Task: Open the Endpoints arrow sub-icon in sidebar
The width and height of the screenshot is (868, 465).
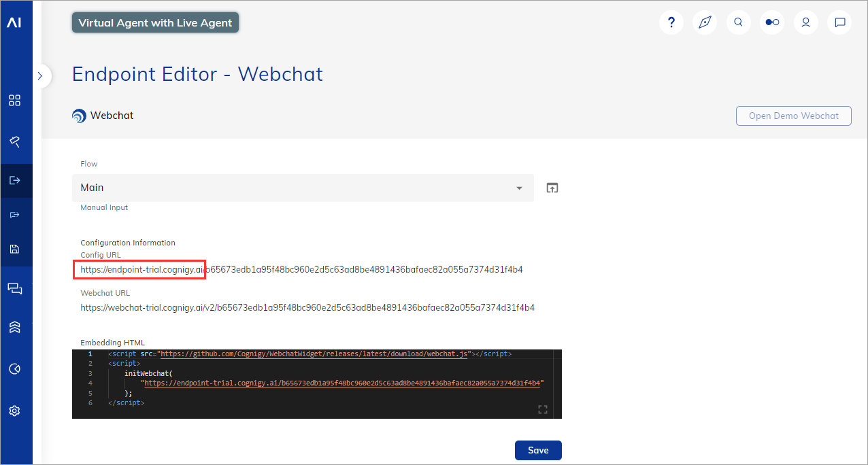Action: (14, 215)
